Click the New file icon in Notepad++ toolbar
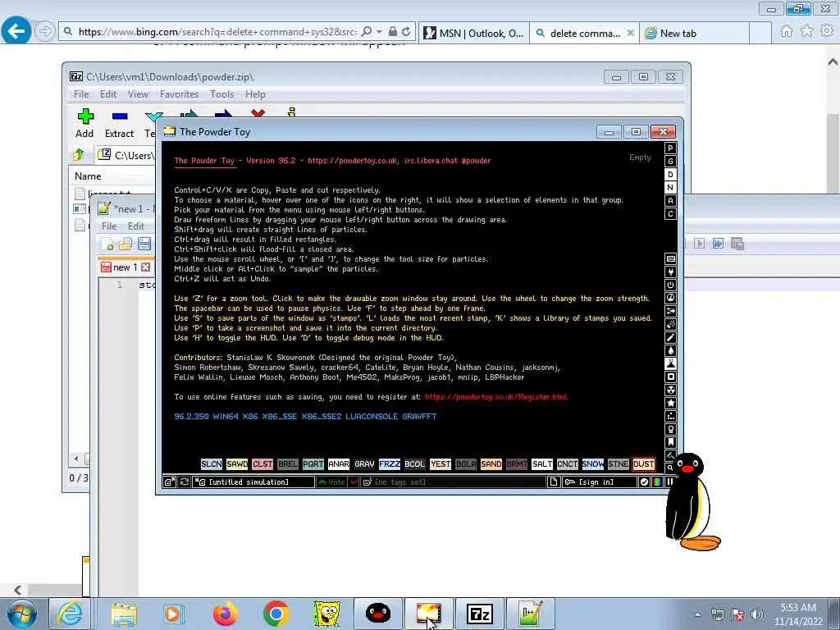Viewport: 840px width, 630px height. (107, 244)
